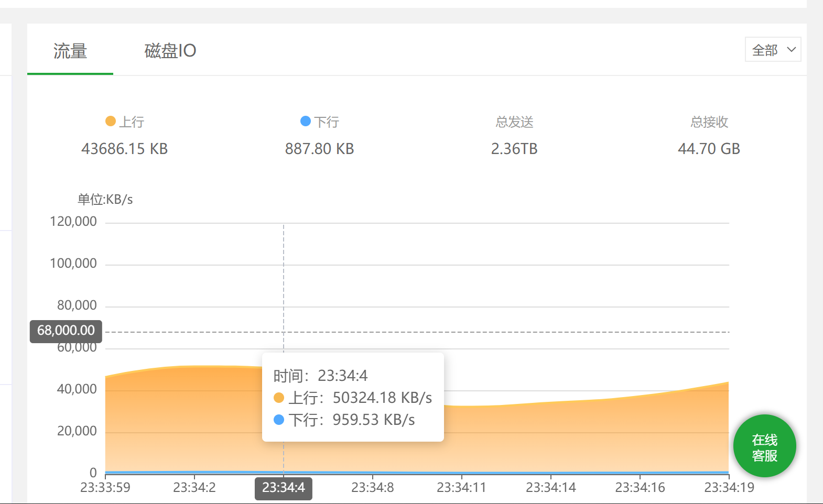Toggle the 上行 orange legend series

(x=125, y=122)
